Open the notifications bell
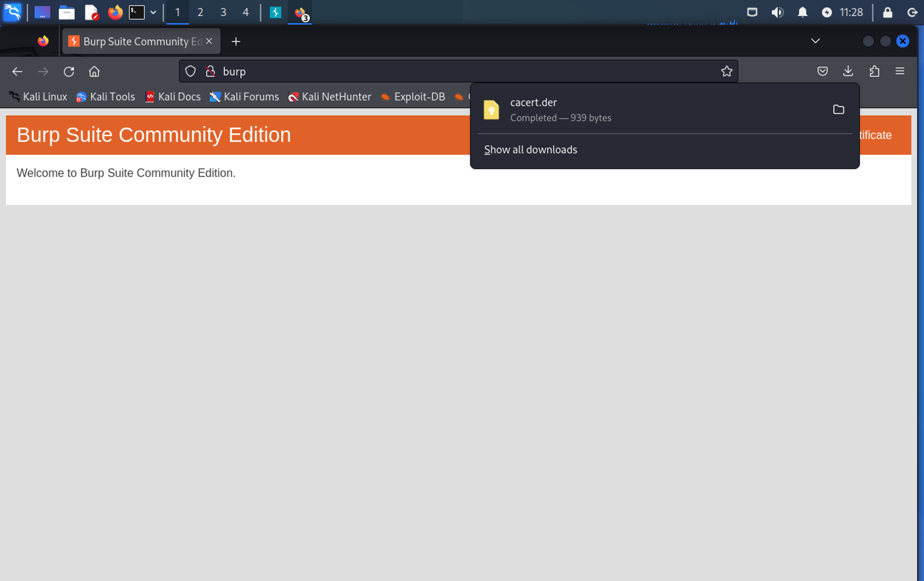The image size is (924, 581). pos(802,12)
